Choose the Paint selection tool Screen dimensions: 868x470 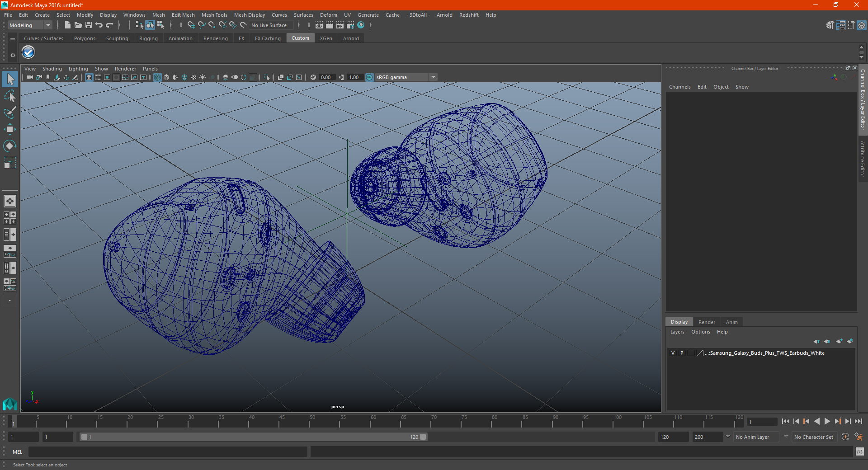click(x=9, y=112)
